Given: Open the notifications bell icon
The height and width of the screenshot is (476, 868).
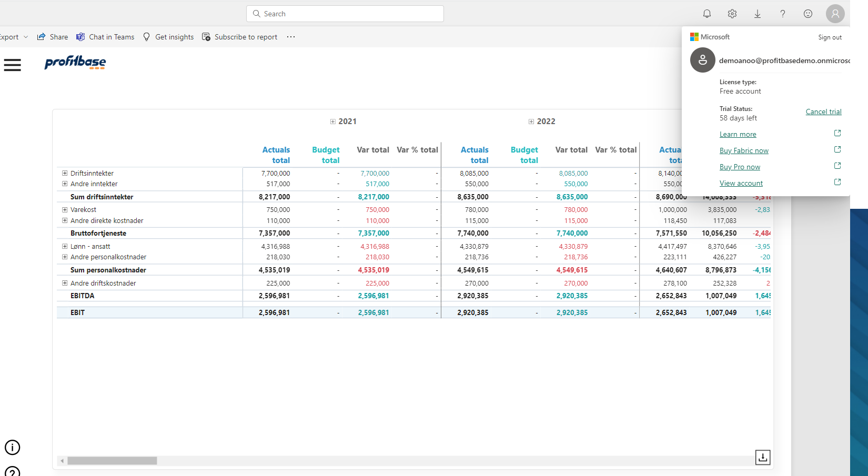Looking at the screenshot, I should pyautogui.click(x=707, y=14).
